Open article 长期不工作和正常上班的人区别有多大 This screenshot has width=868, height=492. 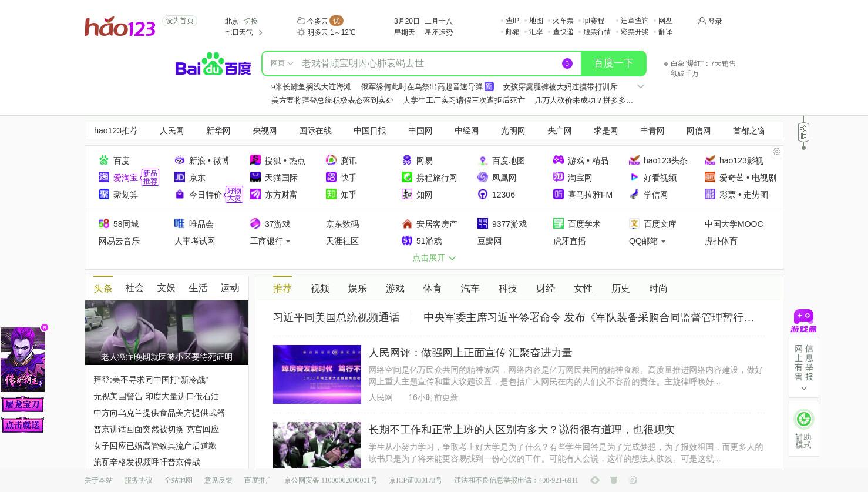pyautogui.click(x=522, y=430)
